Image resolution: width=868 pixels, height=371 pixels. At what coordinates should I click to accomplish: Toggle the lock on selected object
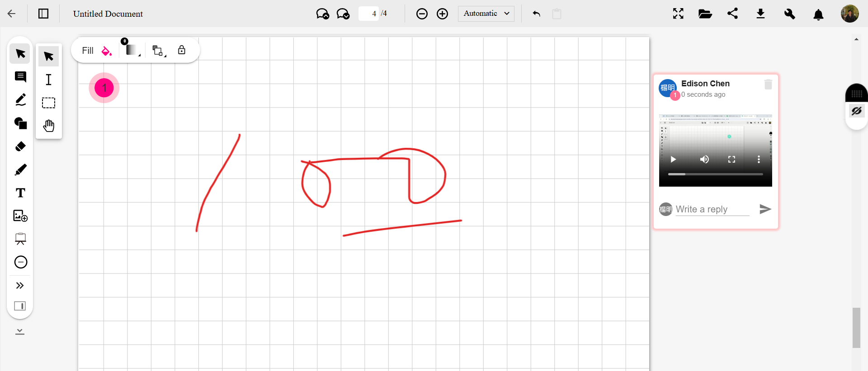tap(181, 50)
